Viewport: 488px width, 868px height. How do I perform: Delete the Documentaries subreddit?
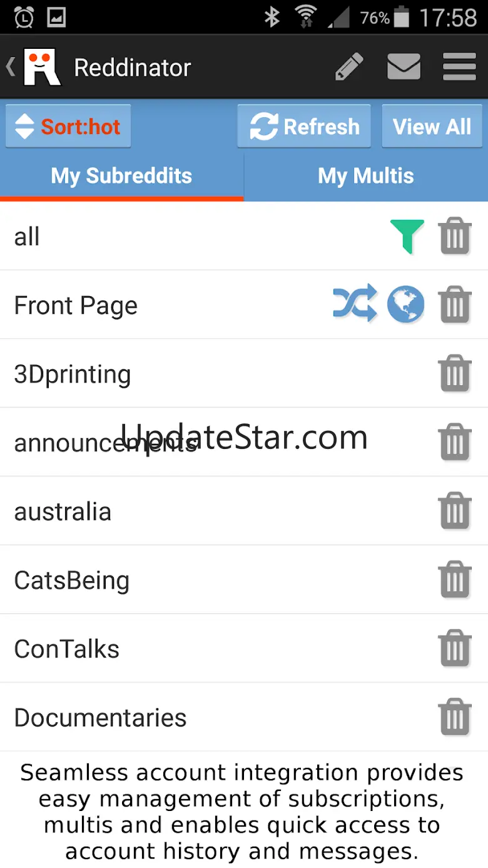455,717
